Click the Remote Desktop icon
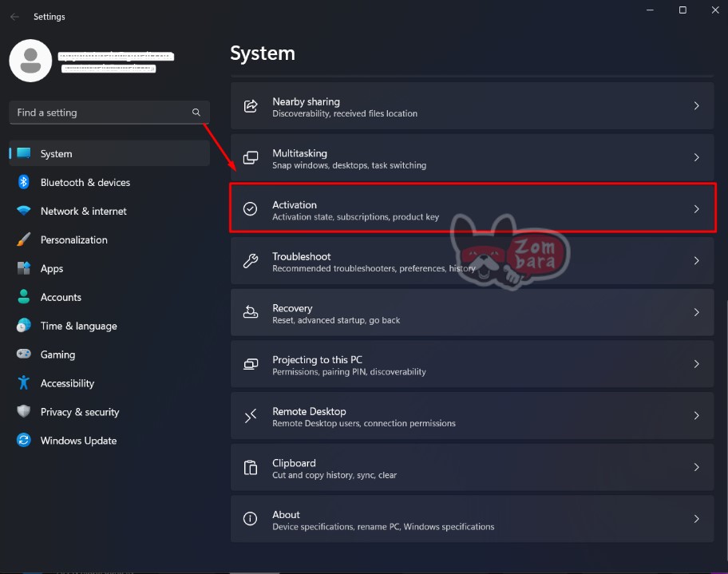Viewport: 728px width, 574px height. click(251, 416)
